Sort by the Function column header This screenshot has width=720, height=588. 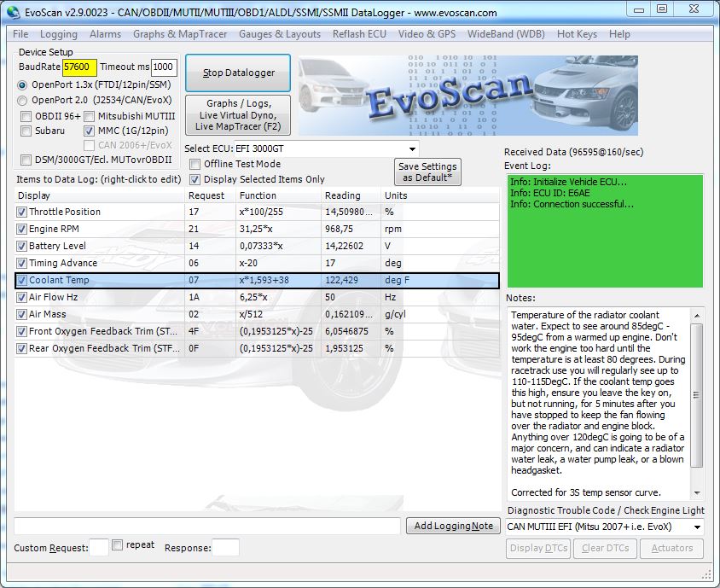(278, 195)
